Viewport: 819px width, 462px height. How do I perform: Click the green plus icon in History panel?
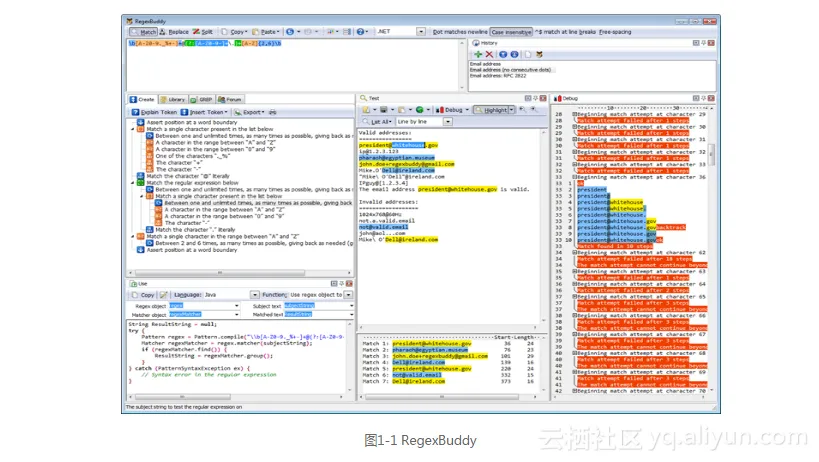[477, 54]
